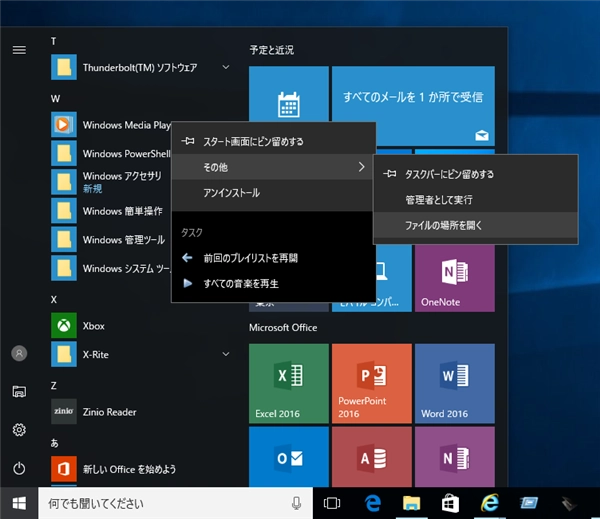Choose 前回のプレイリストを再開 task
Screen dimensions: 600x519
coord(274,258)
